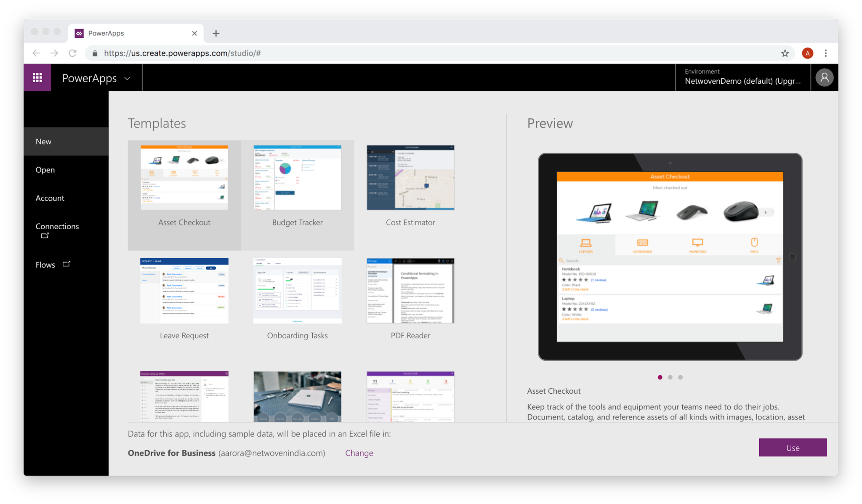Click the Use button

click(x=793, y=447)
